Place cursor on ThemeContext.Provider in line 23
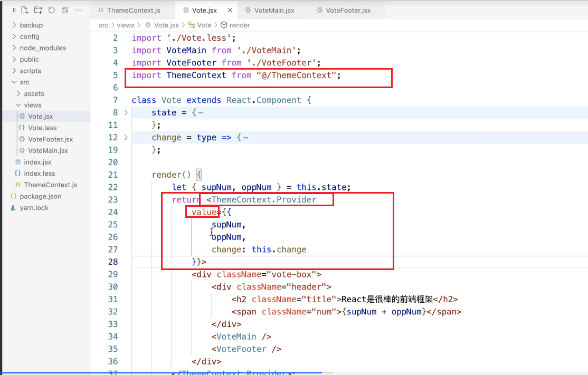 point(263,200)
